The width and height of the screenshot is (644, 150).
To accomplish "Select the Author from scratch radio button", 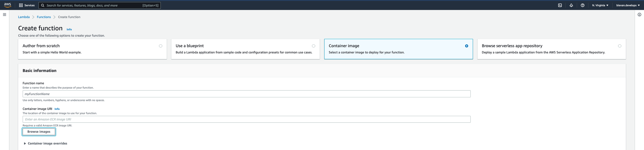I will click(x=160, y=46).
